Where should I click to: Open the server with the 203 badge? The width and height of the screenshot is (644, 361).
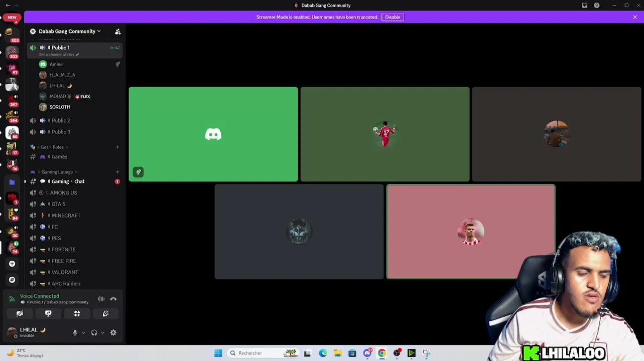pyautogui.click(x=12, y=52)
